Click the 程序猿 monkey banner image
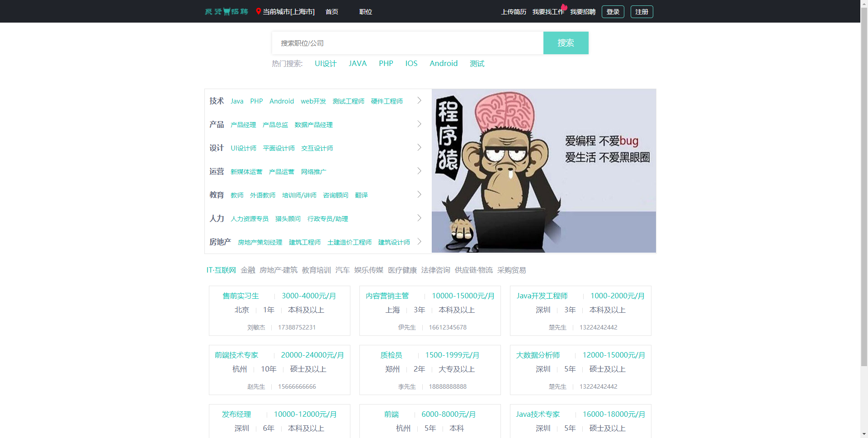The image size is (868, 438). pyautogui.click(x=543, y=170)
